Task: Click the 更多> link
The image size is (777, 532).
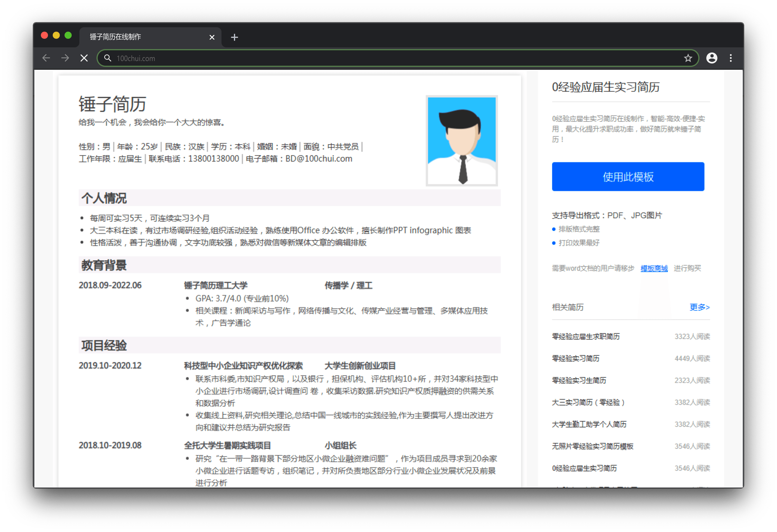Action: [699, 307]
